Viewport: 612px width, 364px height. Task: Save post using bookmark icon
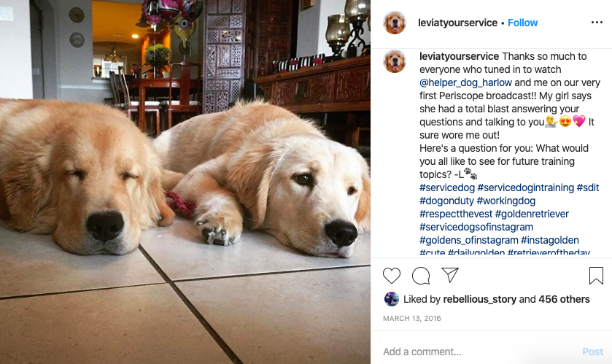[596, 276]
